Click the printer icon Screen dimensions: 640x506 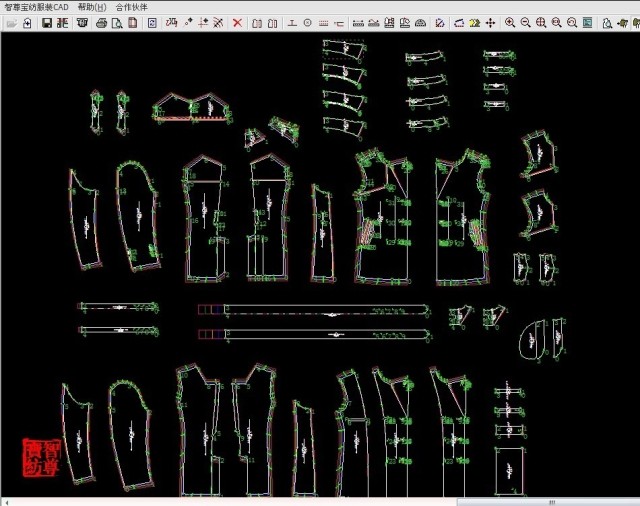[101, 22]
